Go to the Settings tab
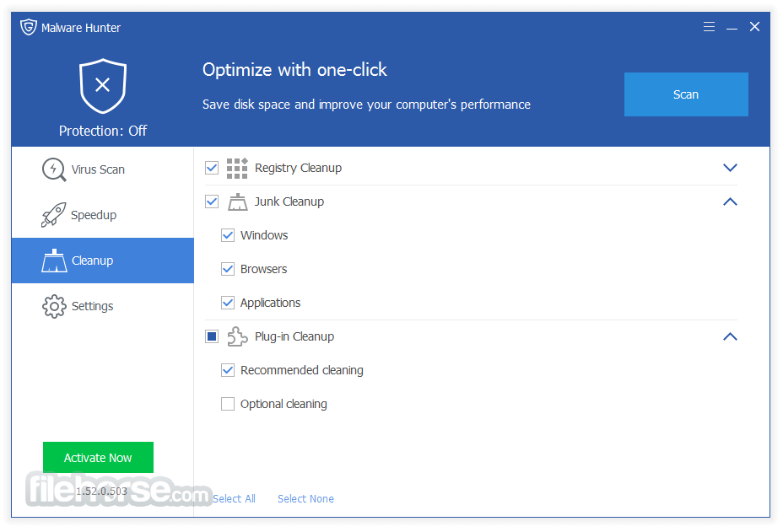The height and width of the screenshot is (532, 783). coord(103,306)
